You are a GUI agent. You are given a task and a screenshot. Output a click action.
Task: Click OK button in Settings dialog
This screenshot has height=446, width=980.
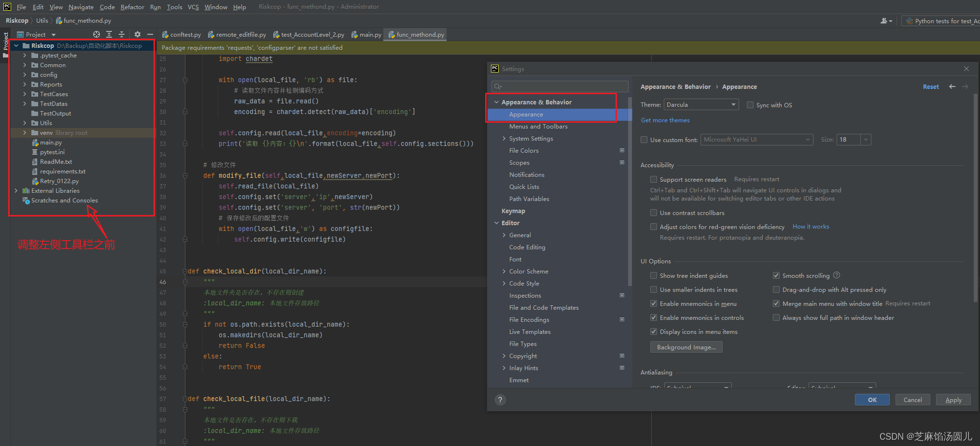(872, 400)
